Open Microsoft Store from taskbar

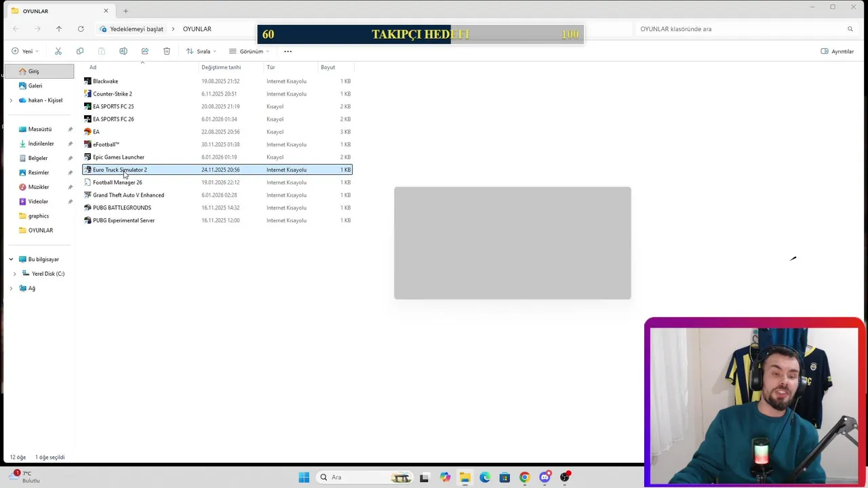[505, 477]
